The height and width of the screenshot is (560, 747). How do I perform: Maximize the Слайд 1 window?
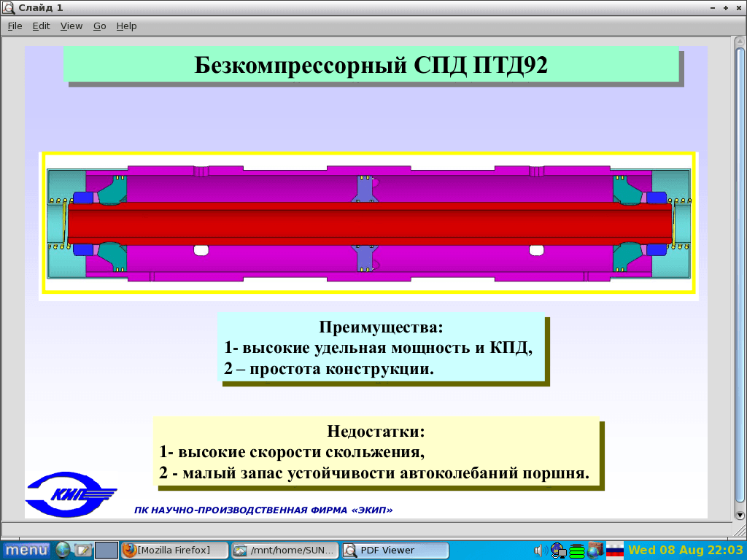(x=726, y=8)
